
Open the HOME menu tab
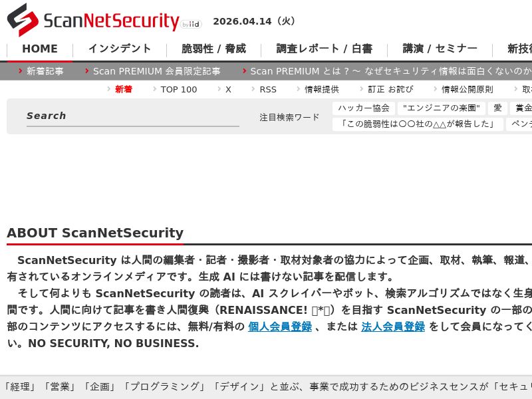tap(40, 49)
